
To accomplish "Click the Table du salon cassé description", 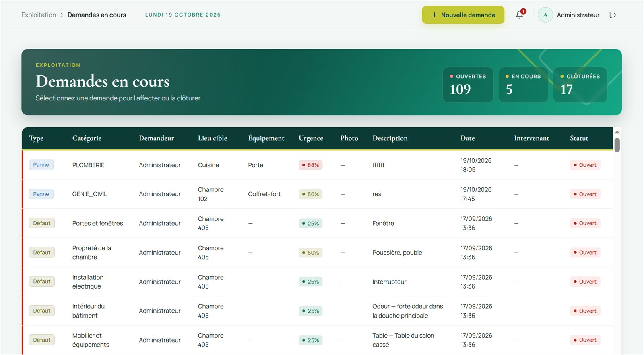I will tap(403, 340).
